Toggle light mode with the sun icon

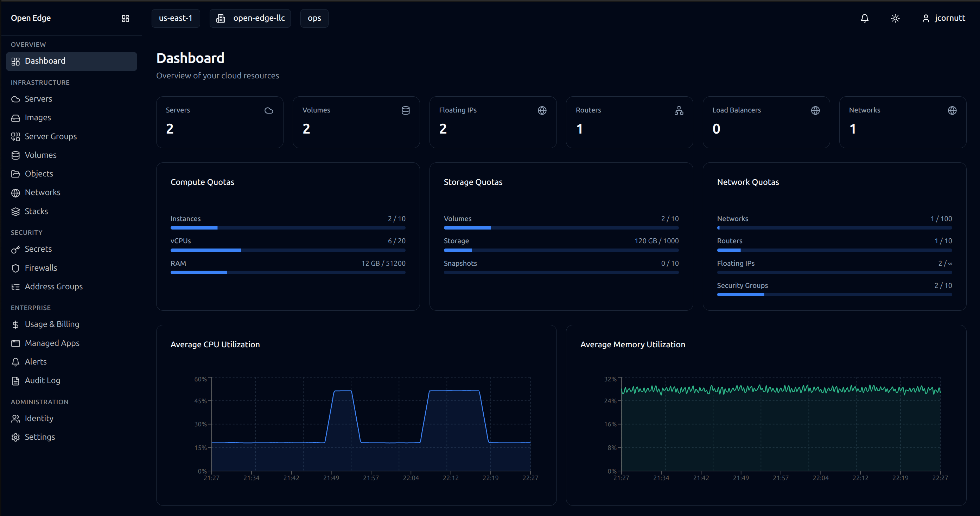(895, 18)
